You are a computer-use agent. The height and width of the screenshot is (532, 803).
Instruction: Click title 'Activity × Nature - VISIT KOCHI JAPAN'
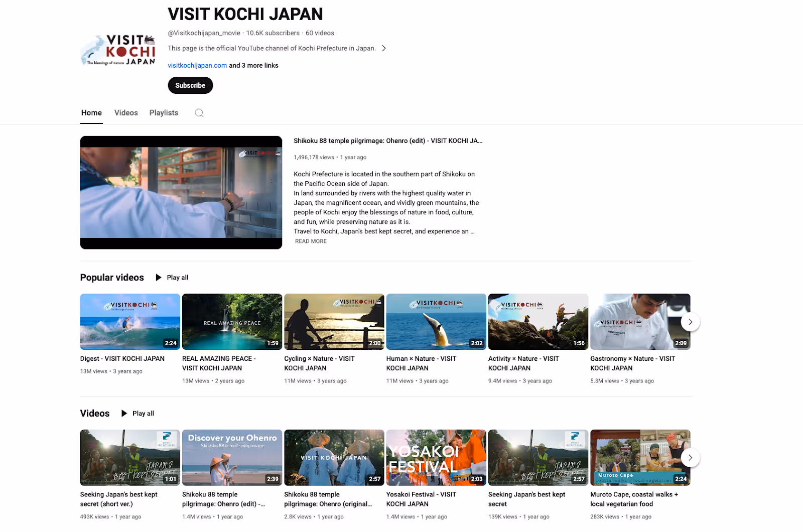coord(523,363)
